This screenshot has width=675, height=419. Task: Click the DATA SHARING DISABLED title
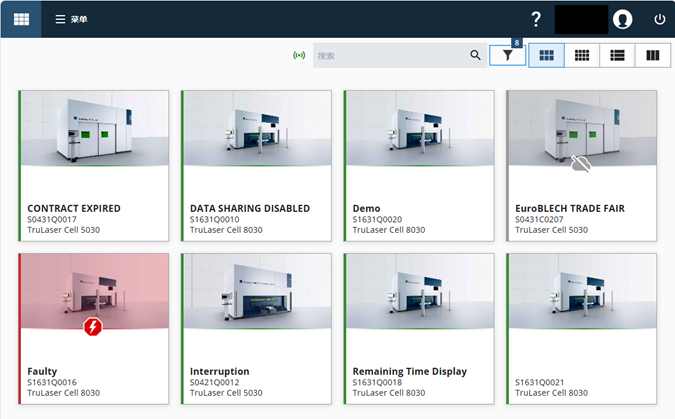250,208
